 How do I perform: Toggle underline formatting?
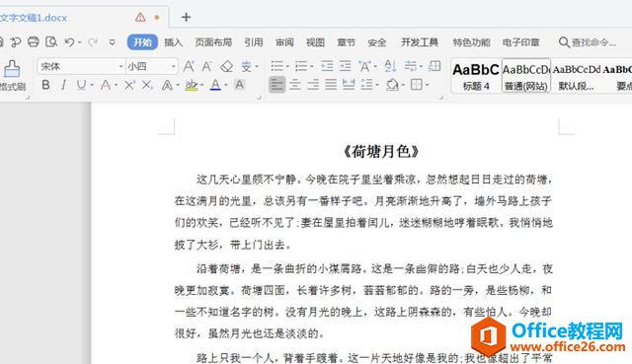(81, 85)
